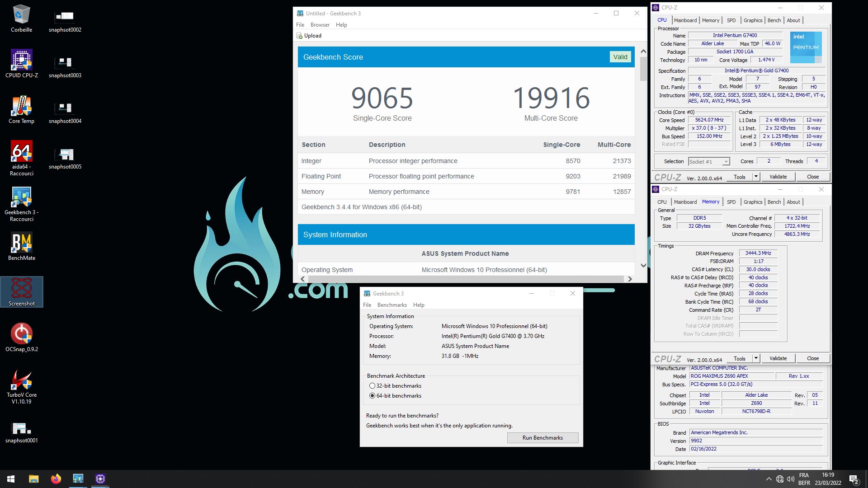Screen dimensions: 868x488
Task: Switch to Memory tab in top CPU-Z
Action: pyautogui.click(x=710, y=20)
